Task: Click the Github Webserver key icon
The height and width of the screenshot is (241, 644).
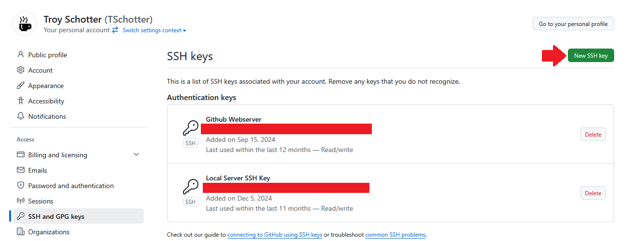Action: tap(191, 128)
